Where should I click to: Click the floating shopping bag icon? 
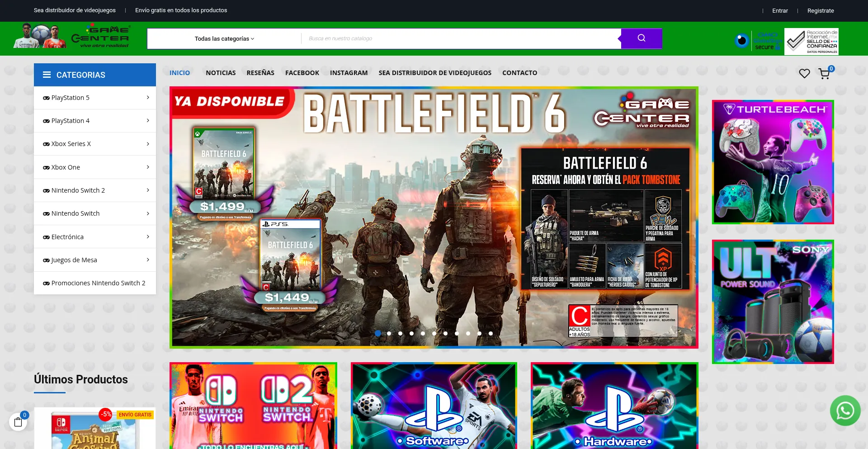18,422
